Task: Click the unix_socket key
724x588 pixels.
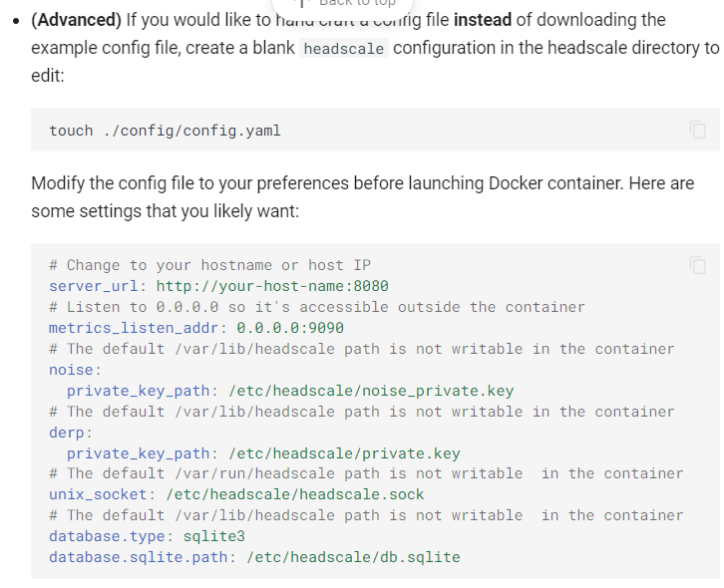Action: pyautogui.click(x=98, y=494)
